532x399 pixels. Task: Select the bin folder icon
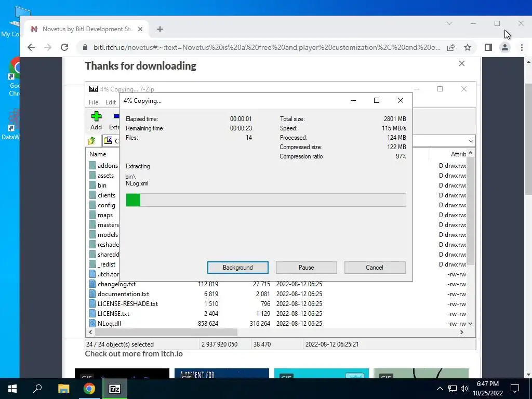coord(92,185)
